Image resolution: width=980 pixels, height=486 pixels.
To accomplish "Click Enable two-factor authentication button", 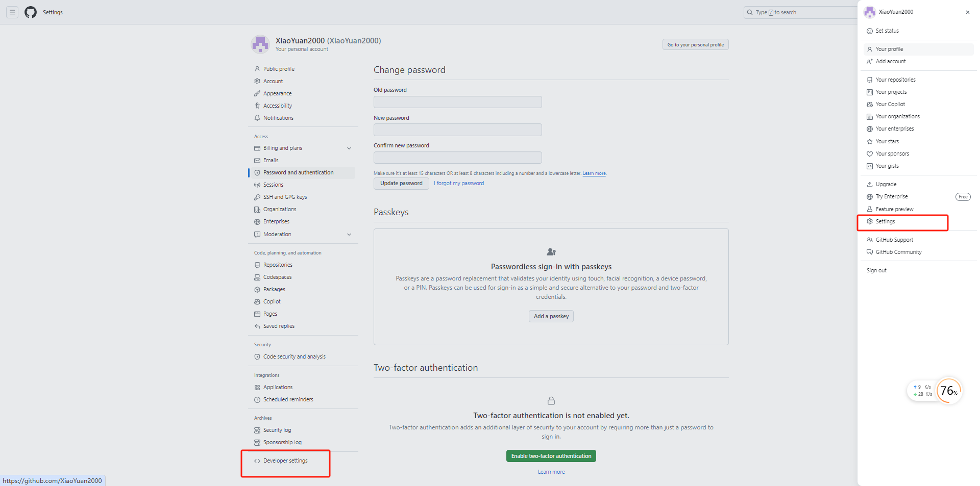I will coord(551,456).
